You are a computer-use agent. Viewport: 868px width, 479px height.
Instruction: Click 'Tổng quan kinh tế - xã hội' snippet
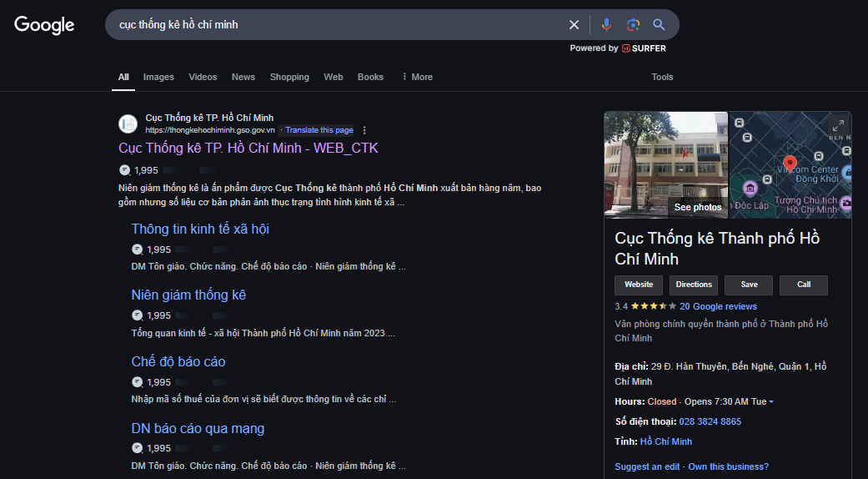[x=263, y=333]
